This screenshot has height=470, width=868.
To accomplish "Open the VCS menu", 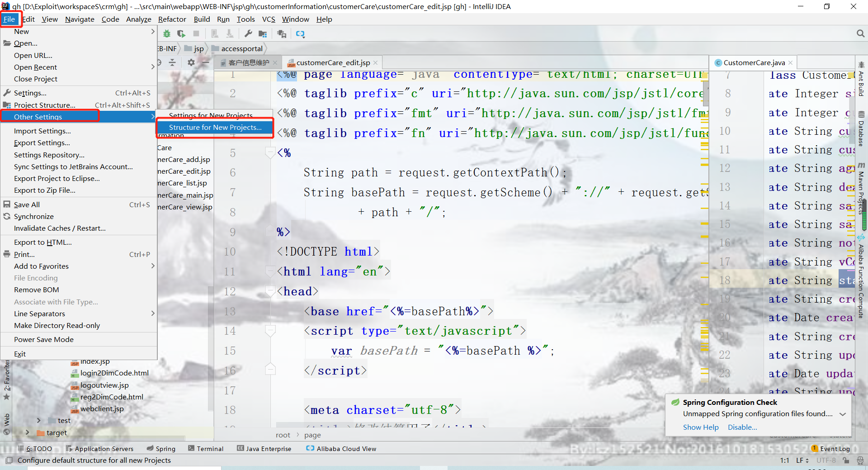I will tap(269, 19).
